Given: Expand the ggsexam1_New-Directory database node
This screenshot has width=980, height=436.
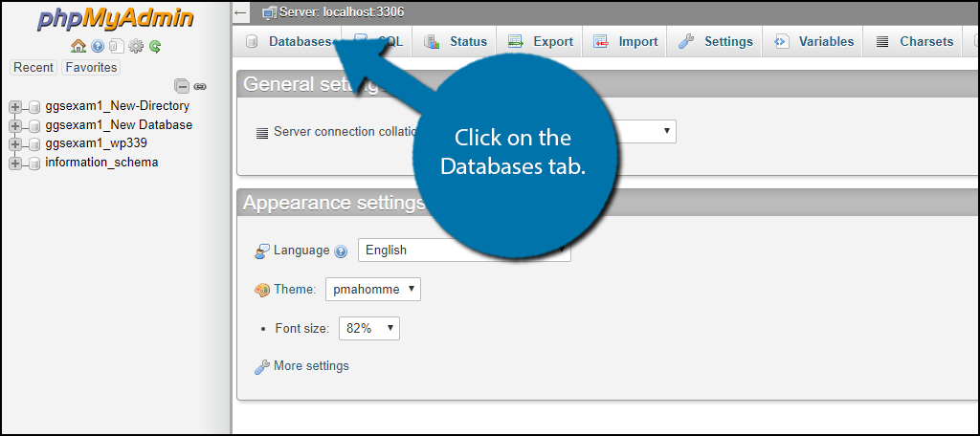Looking at the screenshot, I should click(x=15, y=107).
